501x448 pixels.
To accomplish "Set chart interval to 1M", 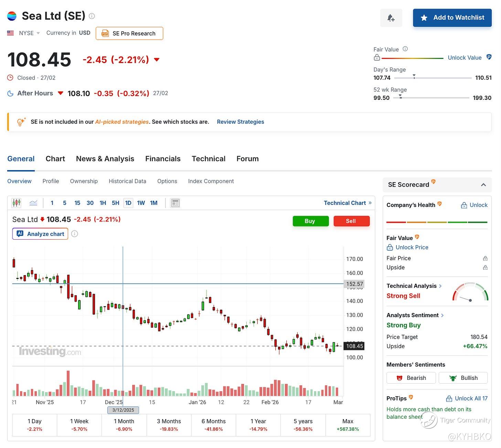I will (154, 203).
